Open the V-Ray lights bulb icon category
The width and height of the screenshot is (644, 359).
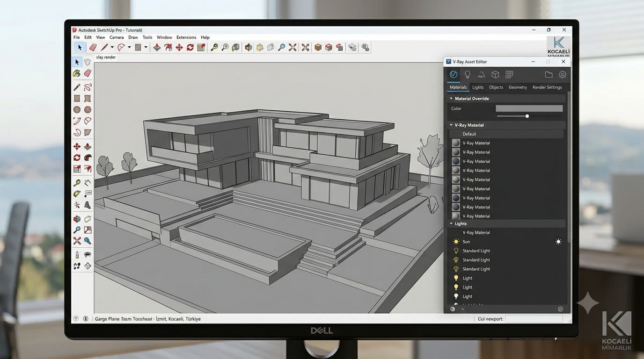[467, 74]
